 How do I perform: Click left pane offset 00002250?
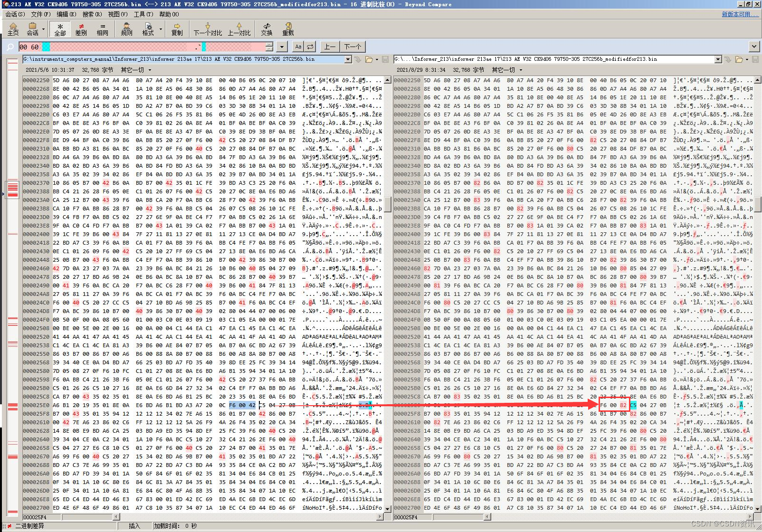(x=36, y=81)
